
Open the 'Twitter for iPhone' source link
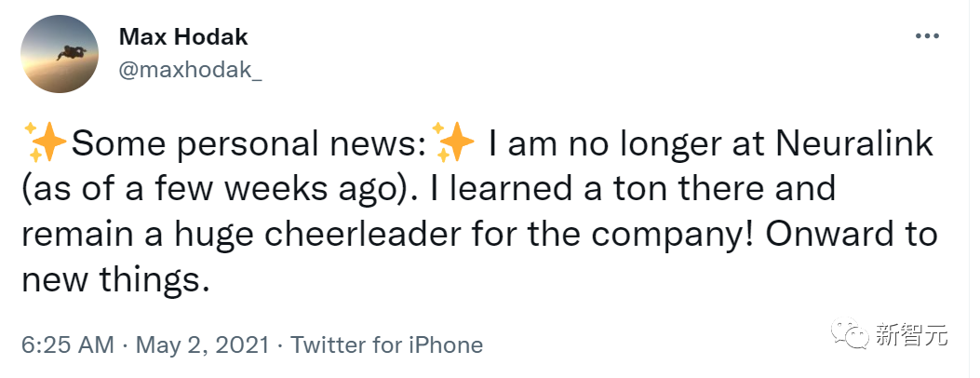[x=386, y=345]
